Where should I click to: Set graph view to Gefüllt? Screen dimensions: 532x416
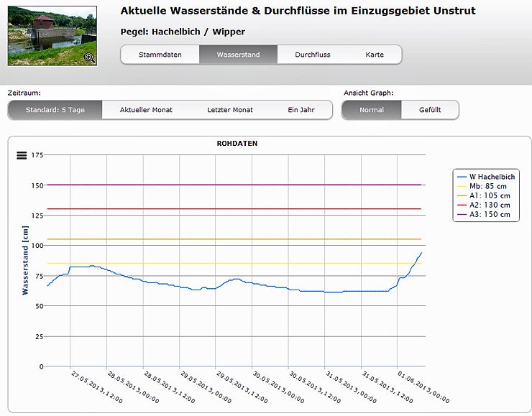[430, 110]
